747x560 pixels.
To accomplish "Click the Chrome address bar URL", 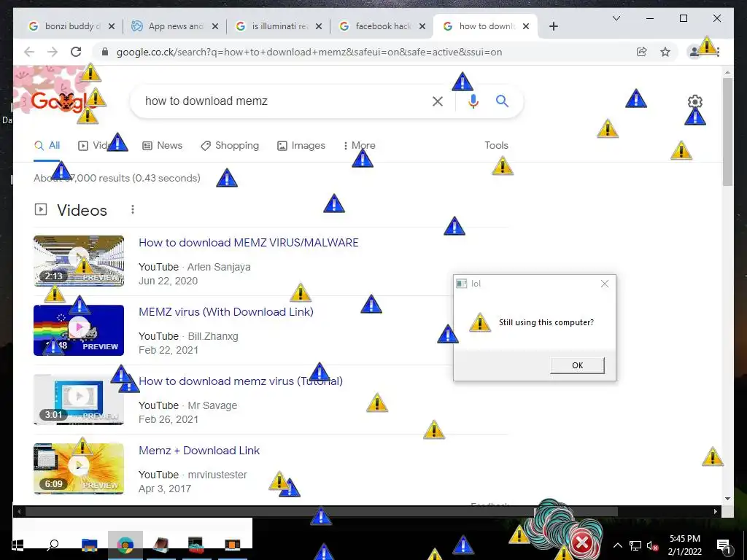I will (x=309, y=52).
